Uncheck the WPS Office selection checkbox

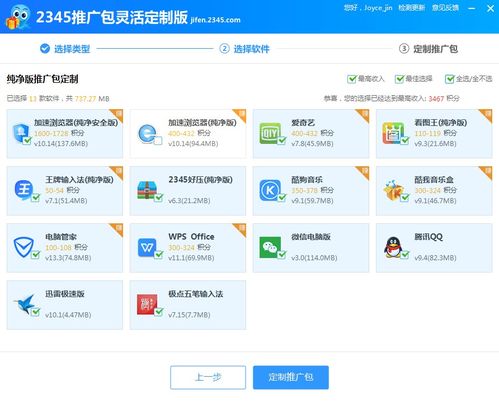[159, 255]
